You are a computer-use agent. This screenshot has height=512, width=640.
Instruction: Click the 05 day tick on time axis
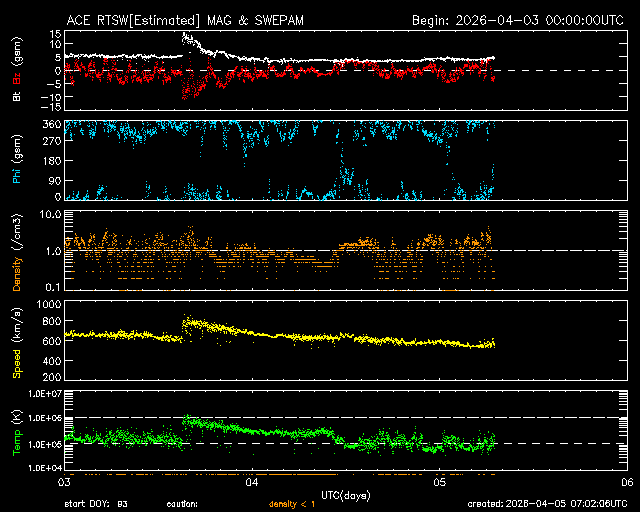tap(438, 482)
